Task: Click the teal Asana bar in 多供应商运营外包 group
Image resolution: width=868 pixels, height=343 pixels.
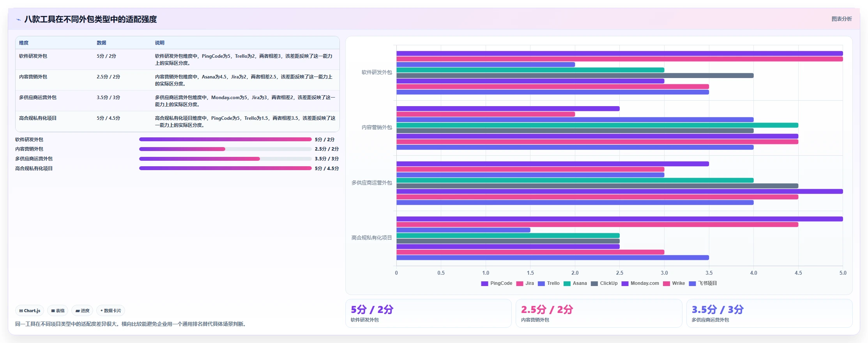Action: pos(575,180)
